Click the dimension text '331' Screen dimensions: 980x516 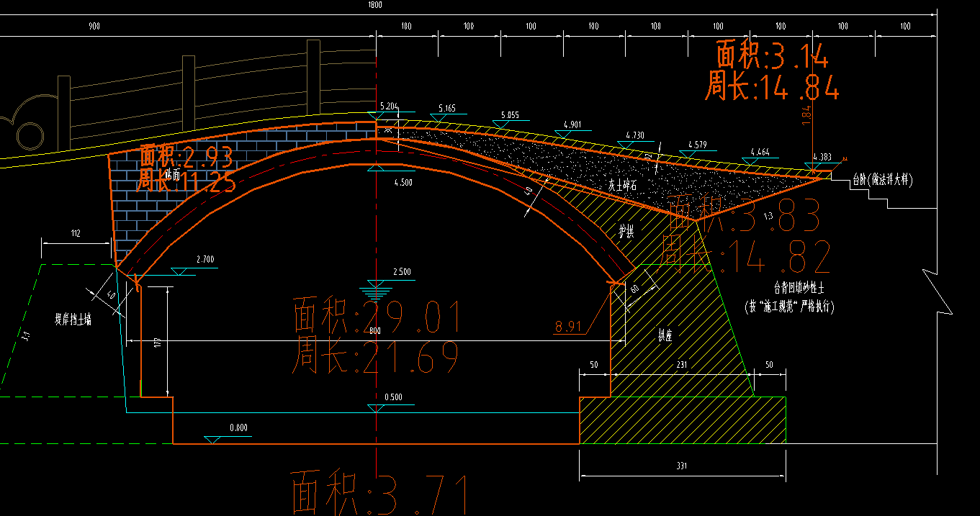(682, 466)
